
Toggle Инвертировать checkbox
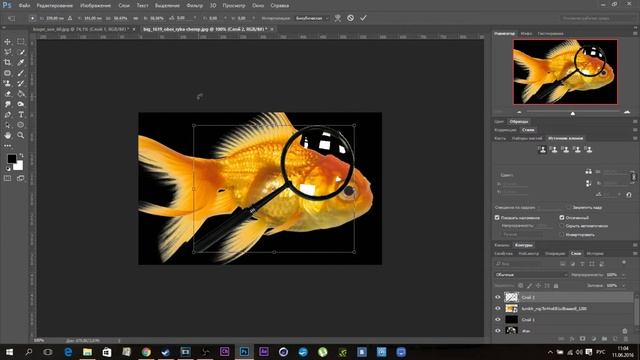[x=562, y=235]
